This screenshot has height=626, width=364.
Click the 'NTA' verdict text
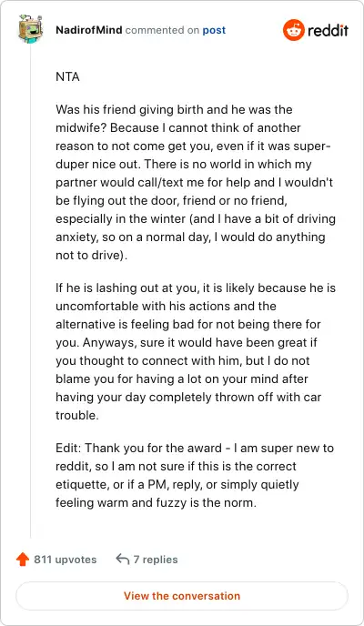tap(67, 76)
